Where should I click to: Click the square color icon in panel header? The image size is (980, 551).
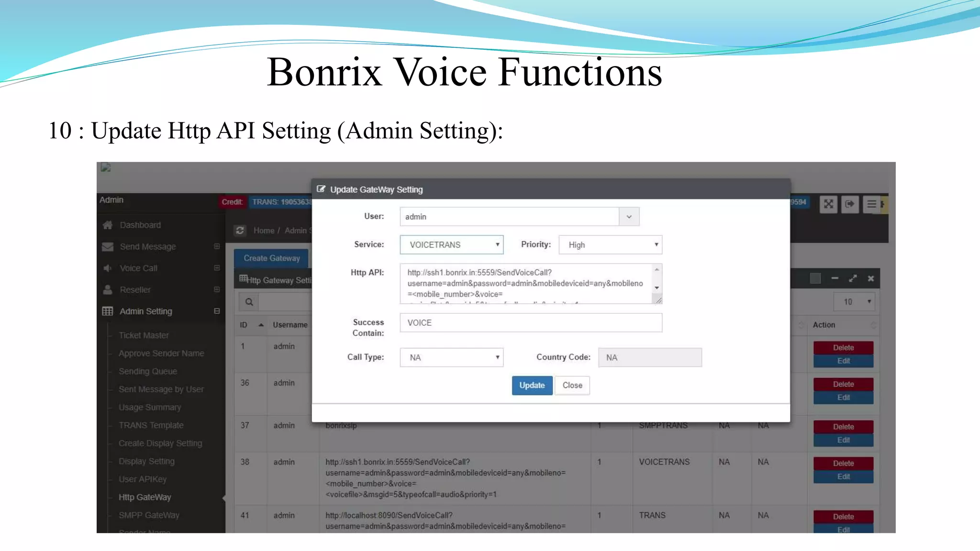pyautogui.click(x=815, y=278)
